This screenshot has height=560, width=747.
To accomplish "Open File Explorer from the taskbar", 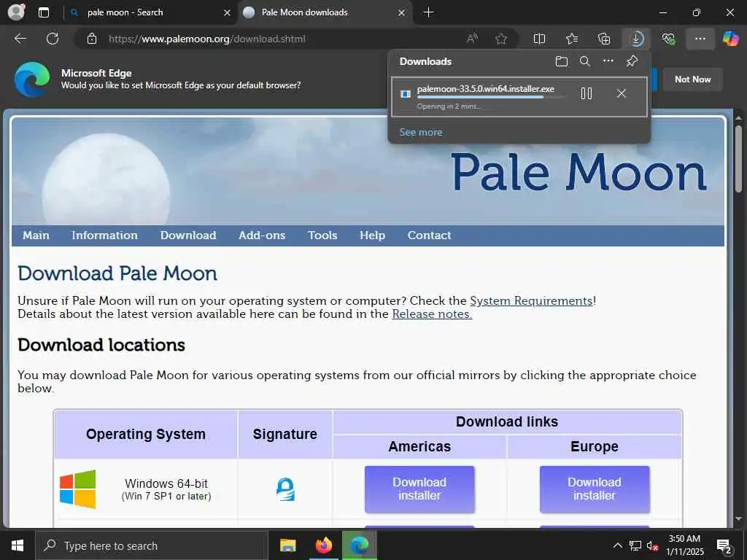I will 287,545.
